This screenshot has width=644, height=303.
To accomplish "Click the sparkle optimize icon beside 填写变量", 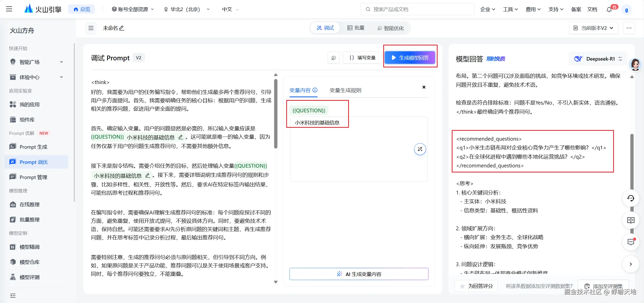I will (x=333, y=58).
